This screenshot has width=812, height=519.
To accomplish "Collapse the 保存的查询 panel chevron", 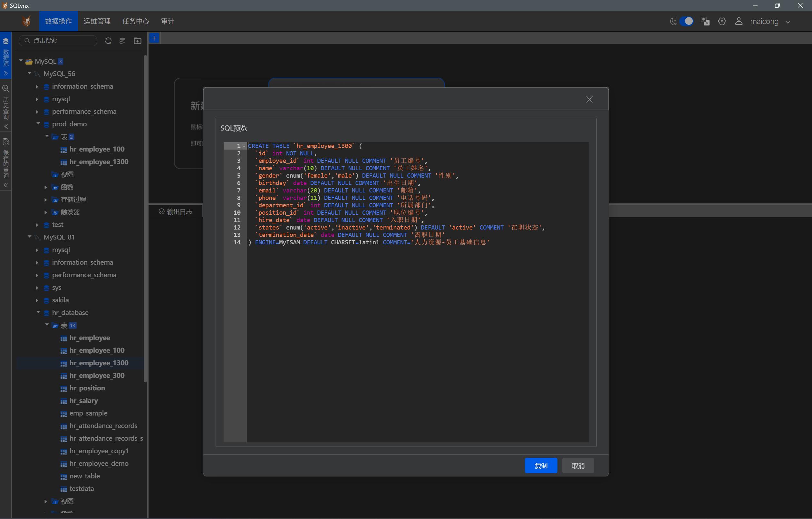I will (x=6, y=185).
